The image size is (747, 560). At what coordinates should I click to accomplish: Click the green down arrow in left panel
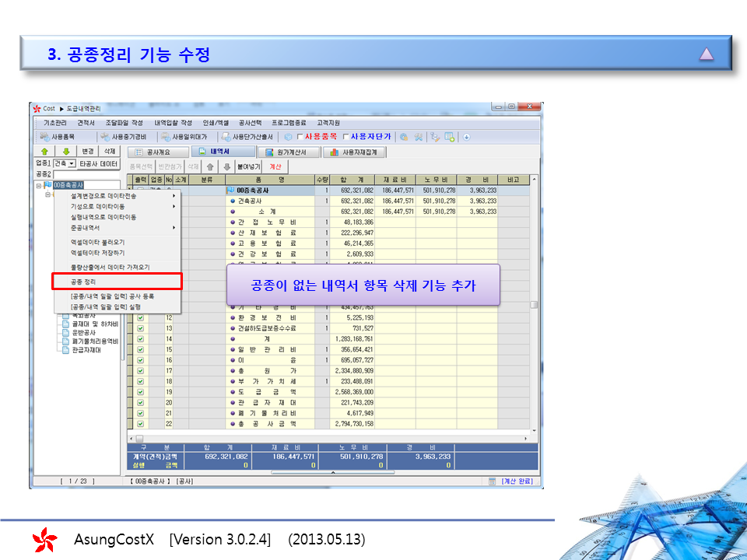tap(66, 152)
